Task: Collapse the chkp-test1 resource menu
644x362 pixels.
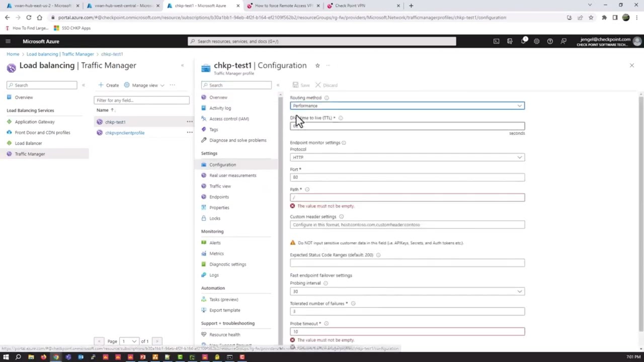Action: click(x=278, y=85)
